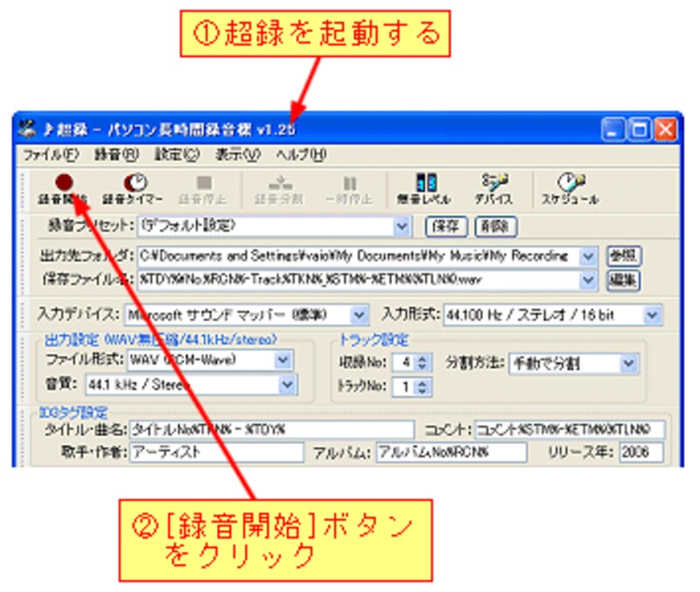This screenshot has height=592, width=700.
Task: Click the 保存 preset save button
Action: pyautogui.click(x=446, y=227)
